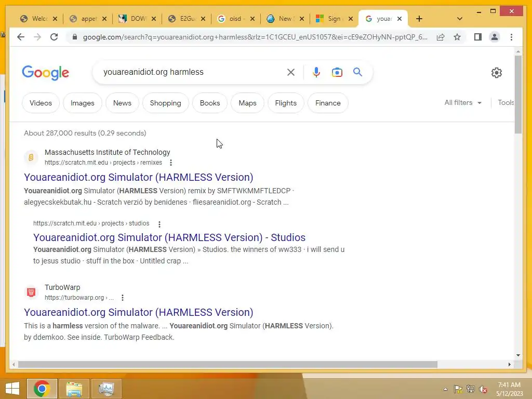The width and height of the screenshot is (532, 399).
Task: Open the Tools option
Action: (x=506, y=102)
